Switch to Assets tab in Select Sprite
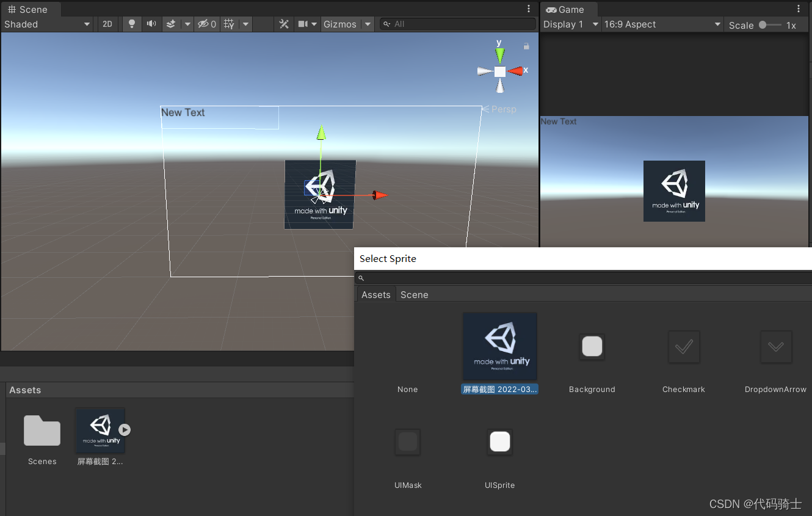 pos(376,294)
